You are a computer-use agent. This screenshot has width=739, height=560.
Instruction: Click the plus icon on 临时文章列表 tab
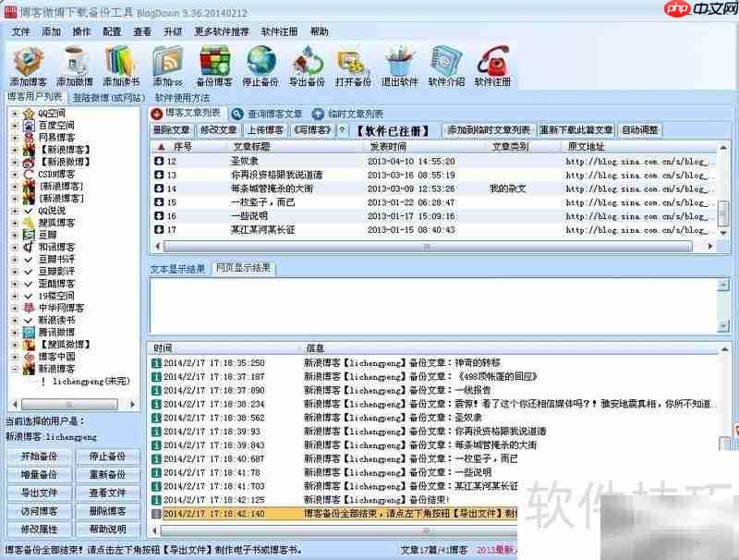[318, 114]
